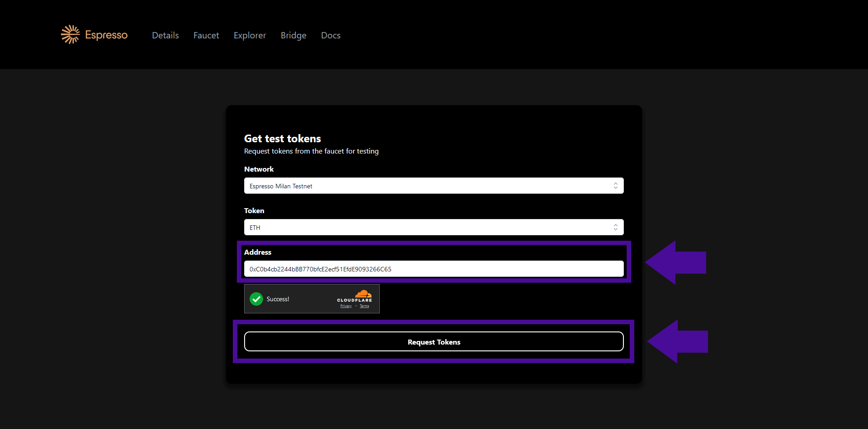The image size is (868, 429).
Task: Navigate to the Bridge page
Action: point(293,35)
